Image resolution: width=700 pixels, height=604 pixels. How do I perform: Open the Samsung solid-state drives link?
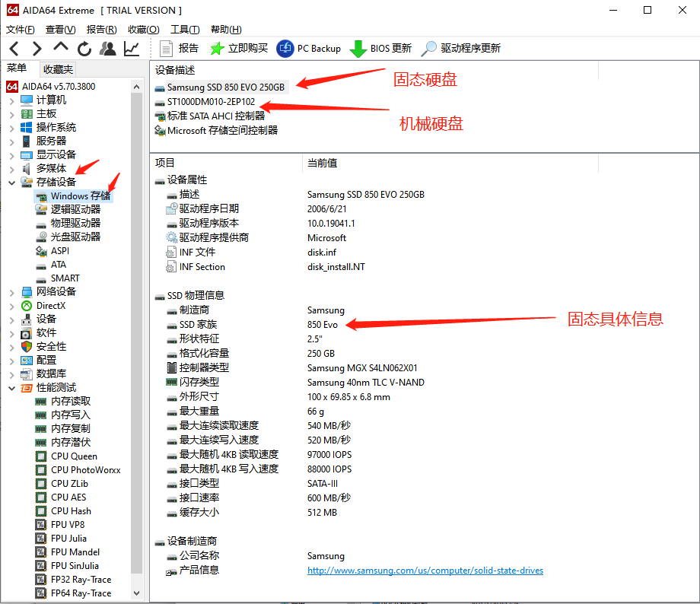(425, 571)
